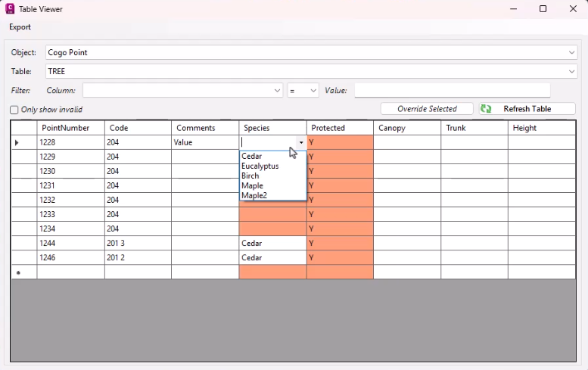
Task: Sort by the PointNumber column header
Action: point(70,128)
